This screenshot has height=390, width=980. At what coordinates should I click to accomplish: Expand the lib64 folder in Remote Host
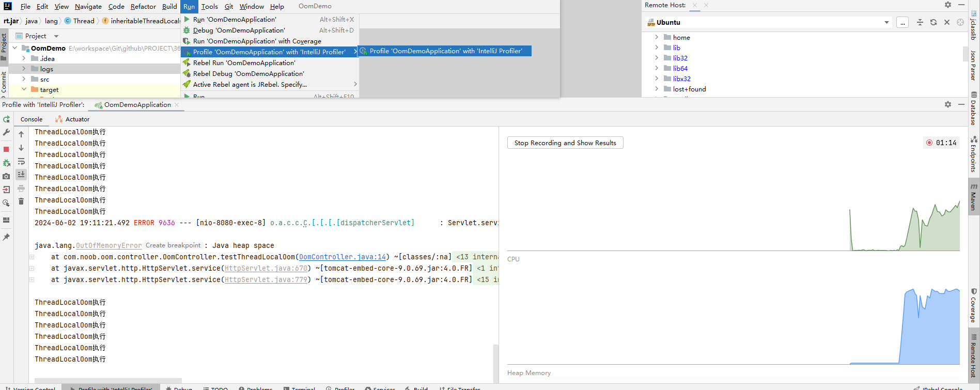[x=657, y=68]
